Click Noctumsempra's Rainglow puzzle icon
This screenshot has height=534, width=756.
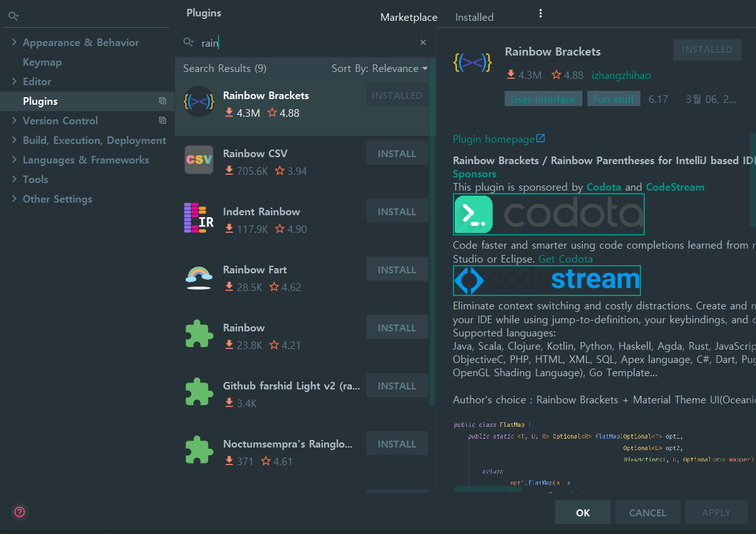[199, 449]
